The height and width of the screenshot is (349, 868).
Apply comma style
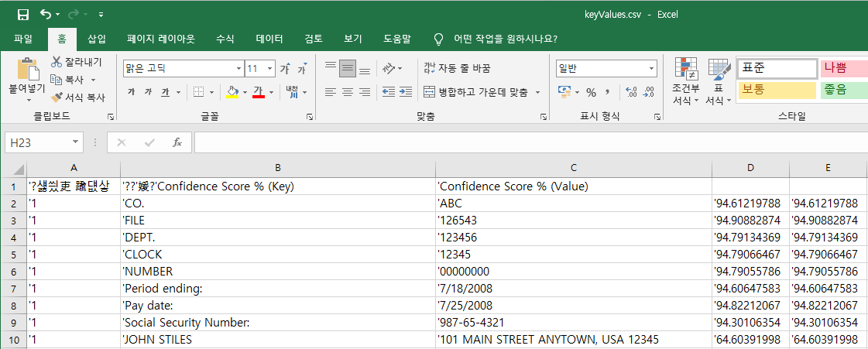(607, 92)
